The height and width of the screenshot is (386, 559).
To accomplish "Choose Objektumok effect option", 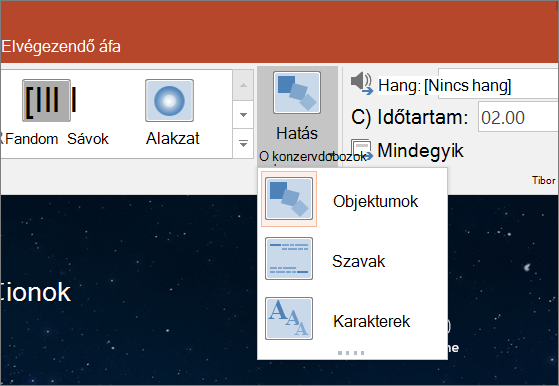I will [352, 199].
